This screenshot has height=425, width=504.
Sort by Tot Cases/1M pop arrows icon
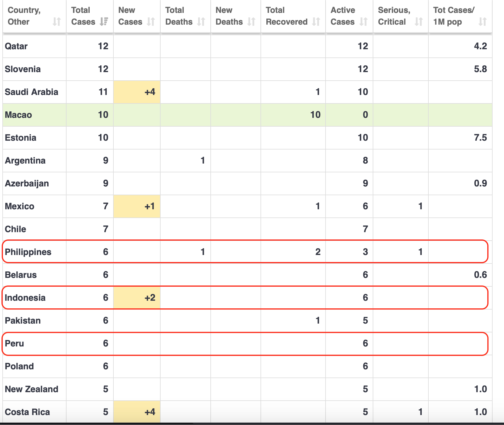(x=483, y=22)
